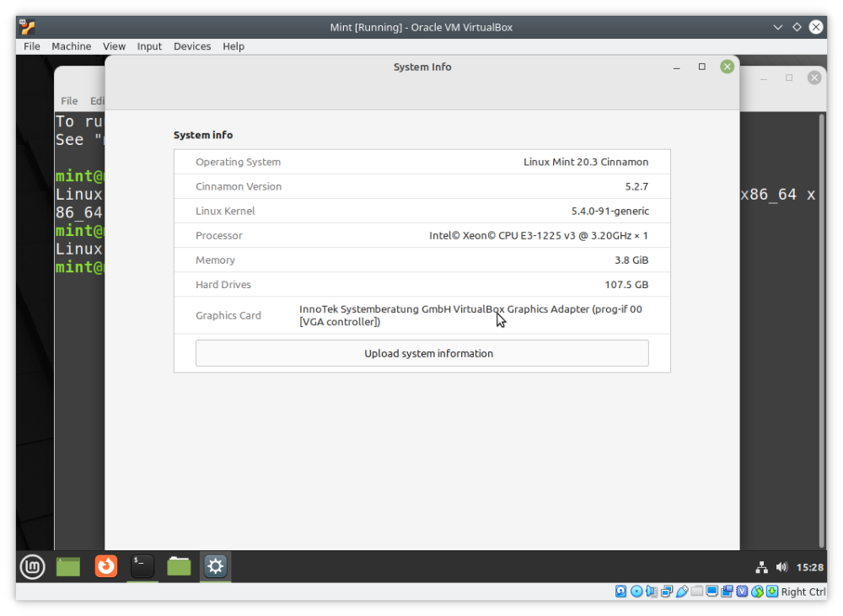
Task: Open the network tray icon
Action: click(x=761, y=567)
